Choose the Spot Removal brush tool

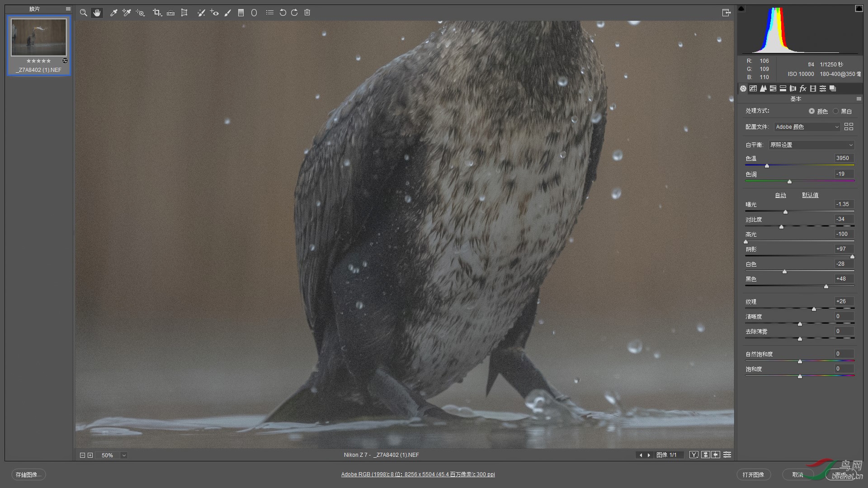(201, 13)
